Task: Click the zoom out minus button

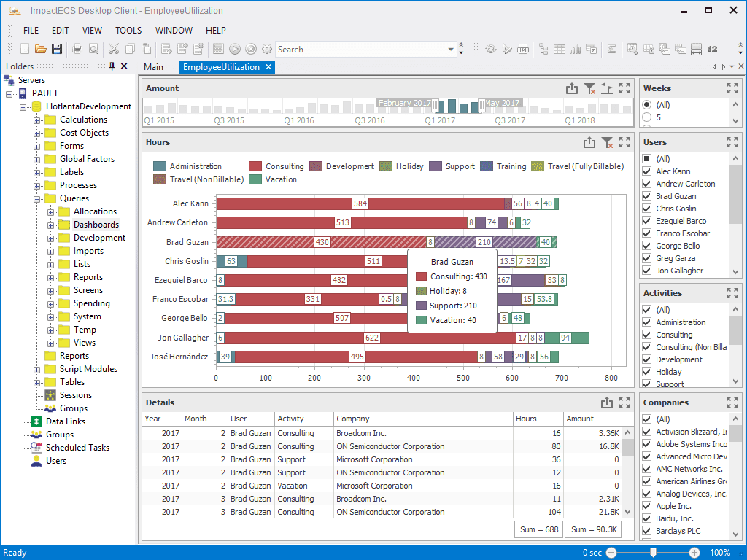Action: point(611,553)
